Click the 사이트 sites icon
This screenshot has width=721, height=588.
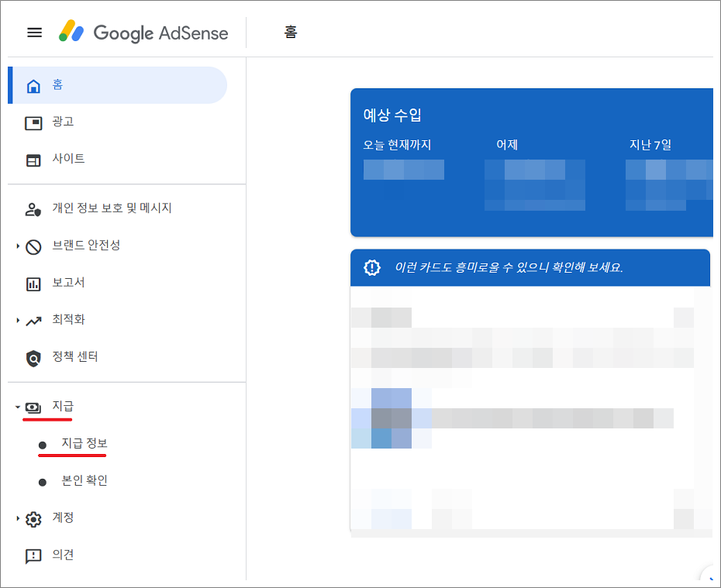pyautogui.click(x=33, y=159)
